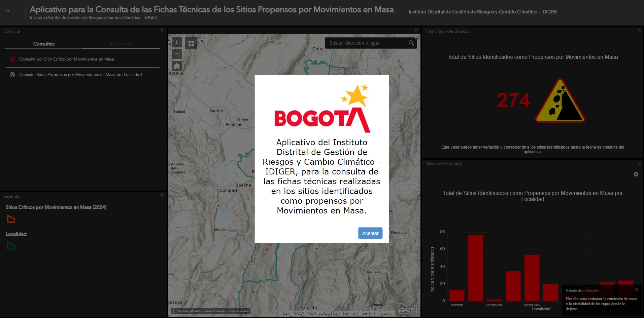The width and height of the screenshot is (644, 318).
Task: Focus the Buscar dirección o lugar field
Action: [x=365, y=43]
